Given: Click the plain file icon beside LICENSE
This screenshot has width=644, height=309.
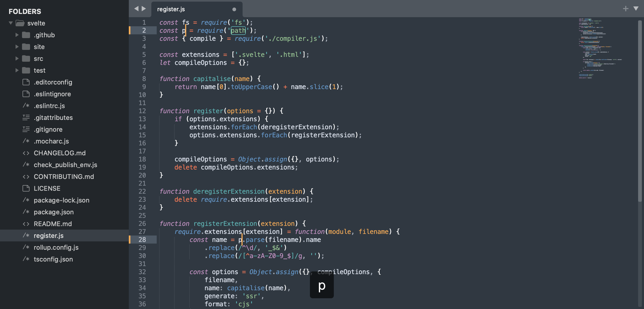Looking at the screenshot, I should click(26, 188).
